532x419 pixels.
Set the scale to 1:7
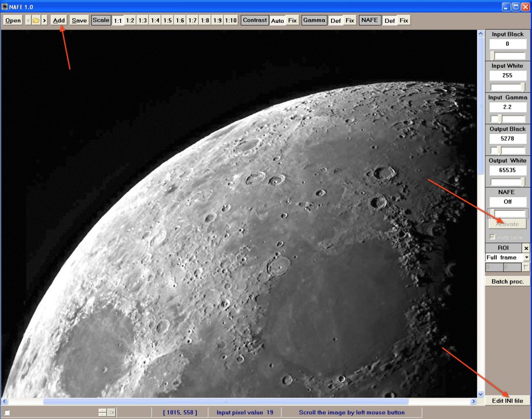[193, 20]
